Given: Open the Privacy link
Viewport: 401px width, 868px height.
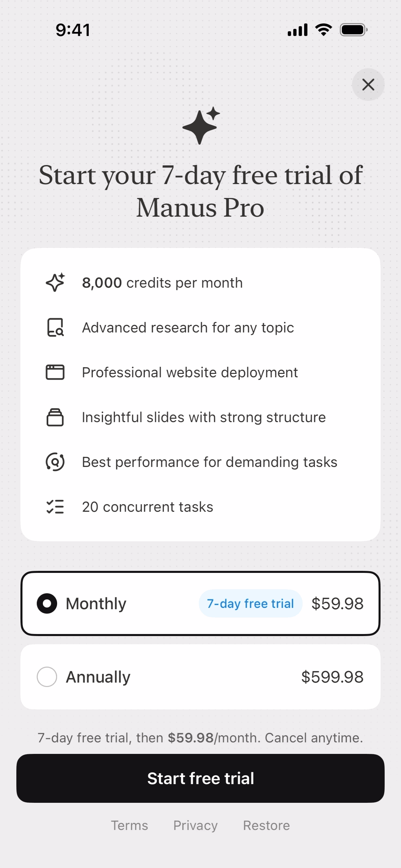Looking at the screenshot, I should click(195, 826).
